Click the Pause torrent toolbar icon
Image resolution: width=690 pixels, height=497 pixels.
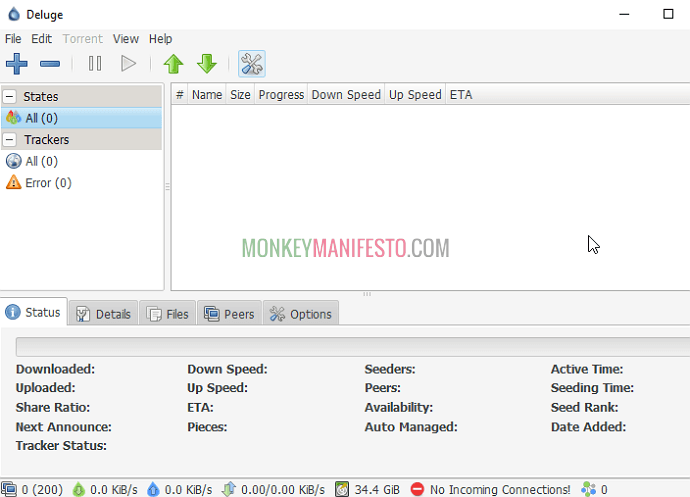95,64
